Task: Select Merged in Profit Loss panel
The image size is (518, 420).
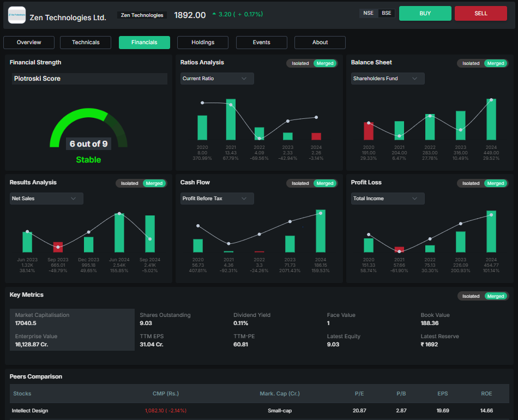Action: pos(496,183)
